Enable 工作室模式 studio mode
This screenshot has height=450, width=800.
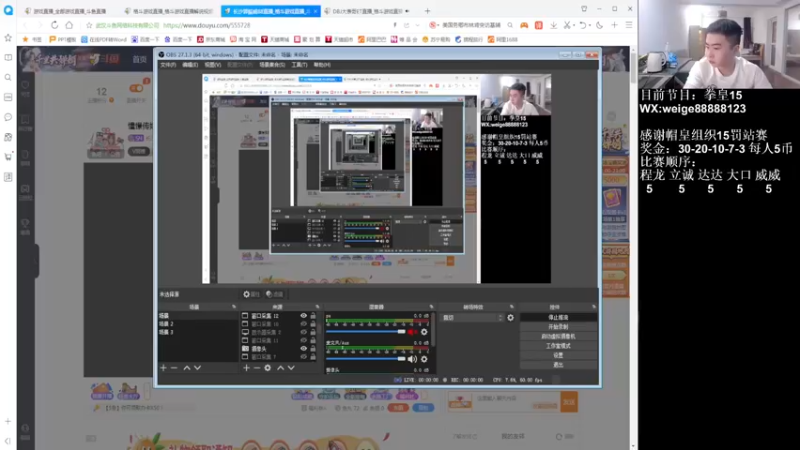tap(558, 346)
